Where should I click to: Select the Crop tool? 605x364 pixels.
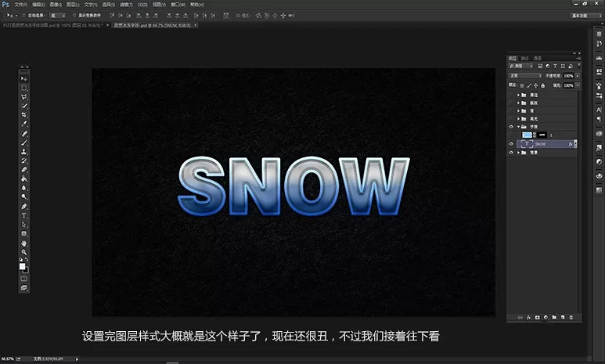point(24,114)
